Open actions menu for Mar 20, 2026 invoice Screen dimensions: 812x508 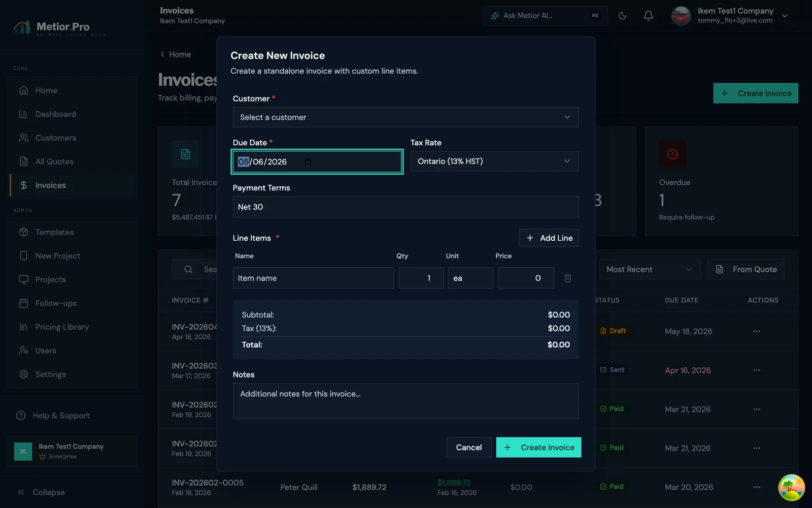(x=757, y=487)
